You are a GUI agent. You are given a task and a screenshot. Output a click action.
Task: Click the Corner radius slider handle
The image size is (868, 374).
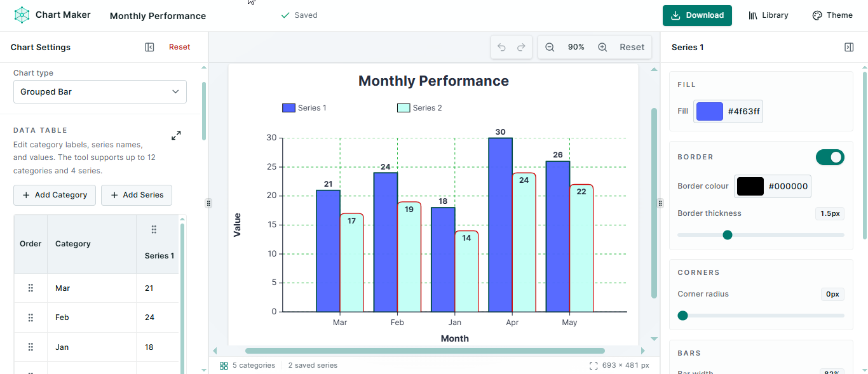pyautogui.click(x=682, y=316)
